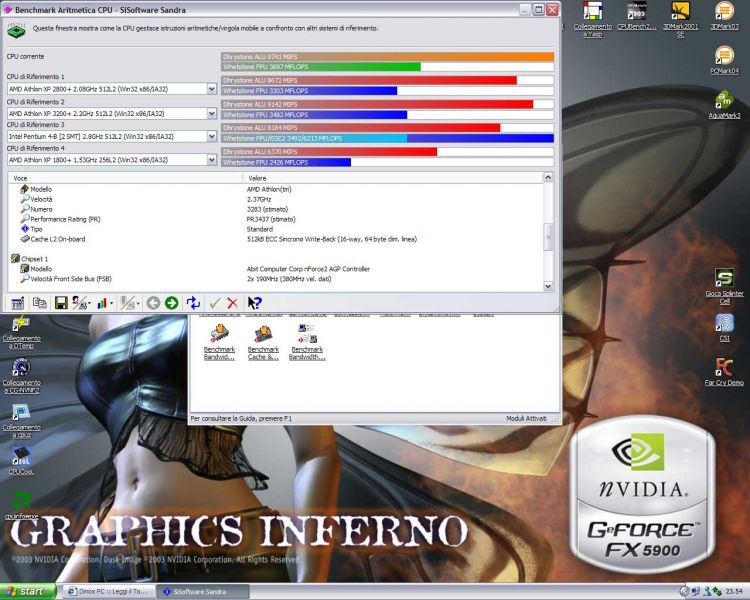Switch to SiSoftware Sandra taskbar button
Viewport: 750px width, 600px height.
[203, 591]
